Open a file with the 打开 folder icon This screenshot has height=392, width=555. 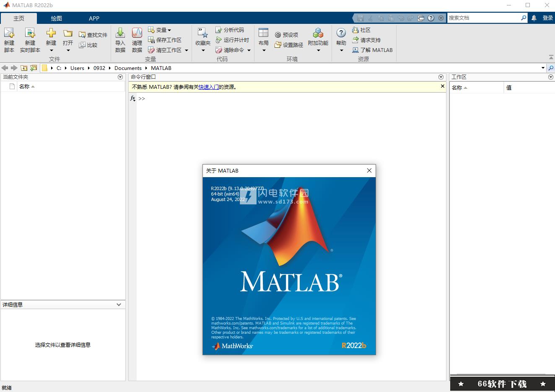pyautogui.click(x=68, y=33)
